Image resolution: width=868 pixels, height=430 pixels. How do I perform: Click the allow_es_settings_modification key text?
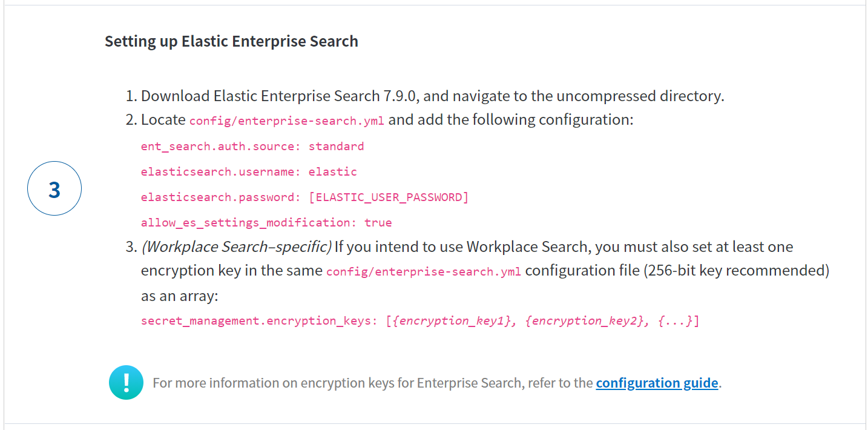(x=249, y=223)
